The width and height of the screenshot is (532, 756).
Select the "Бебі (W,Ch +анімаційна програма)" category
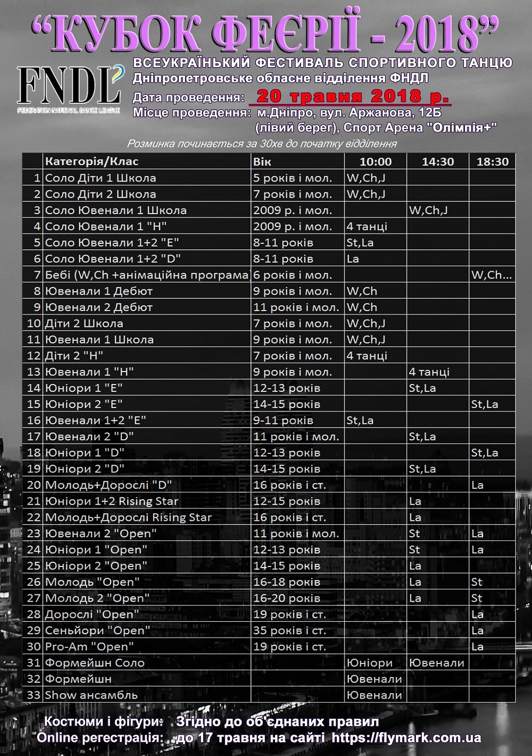click(x=147, y=275)
